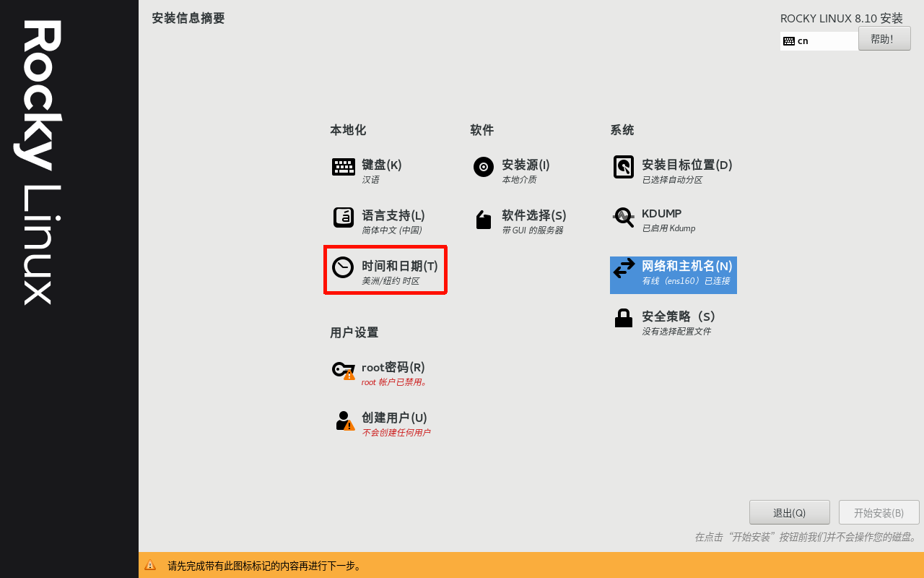Screen dimensions: 924x578
Task: Click the 请先完成带有此图标标记的内容 warning message
Action: point(265,566)
